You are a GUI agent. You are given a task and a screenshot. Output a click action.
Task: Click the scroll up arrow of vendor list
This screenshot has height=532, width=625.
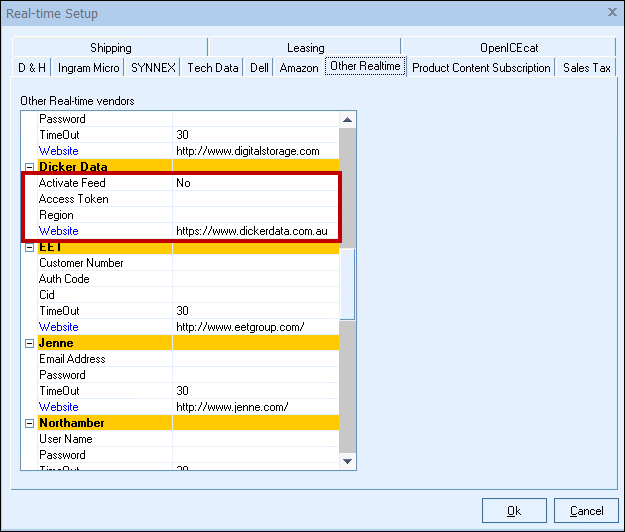click(348, 120)
